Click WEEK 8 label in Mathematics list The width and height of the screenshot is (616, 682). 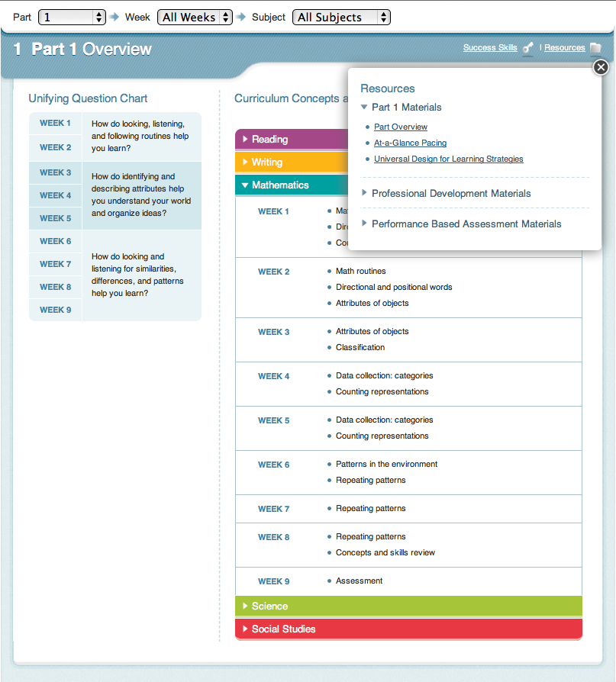click(x=273, y=537)
